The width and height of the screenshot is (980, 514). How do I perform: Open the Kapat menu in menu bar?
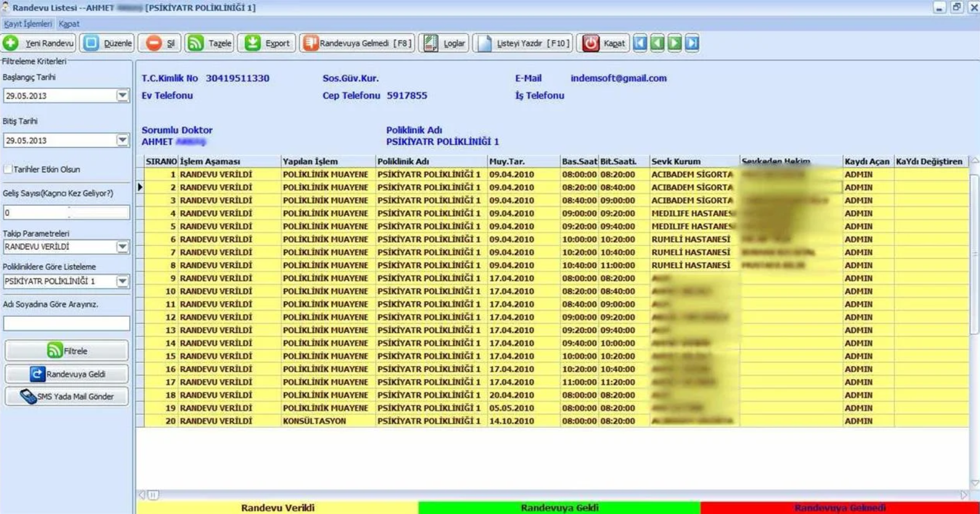tap(68, 24)
